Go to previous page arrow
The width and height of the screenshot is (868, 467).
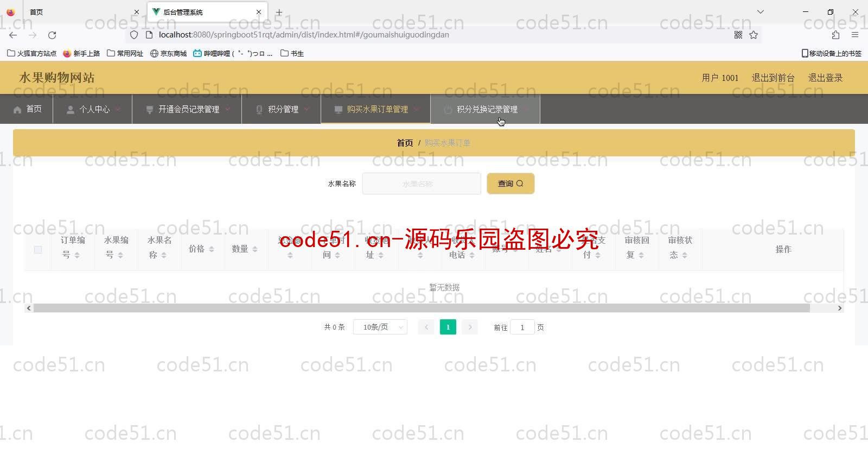(426, 327)
